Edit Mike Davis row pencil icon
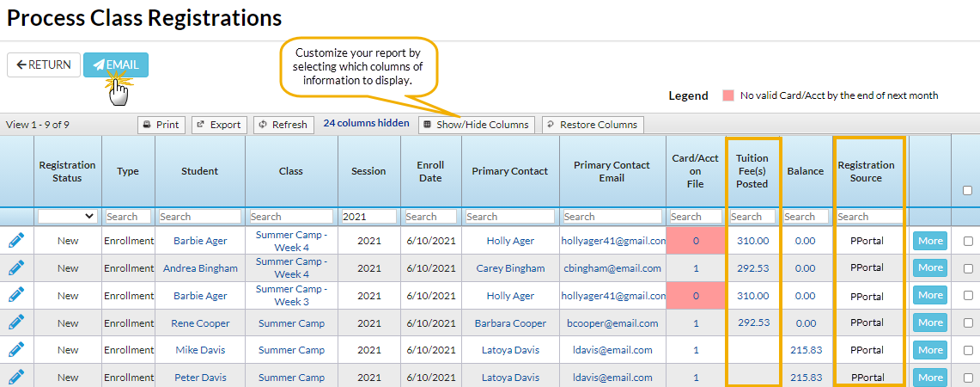The width and height of the screenshot is (980, 387). coord(16,350)
